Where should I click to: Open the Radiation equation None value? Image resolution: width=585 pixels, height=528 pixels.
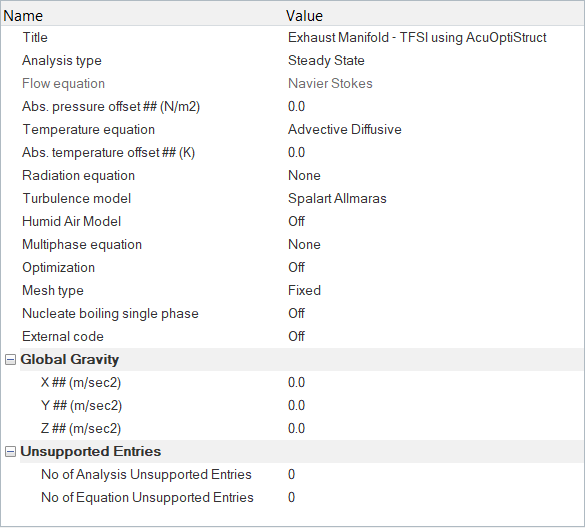(x=304, y=176)
